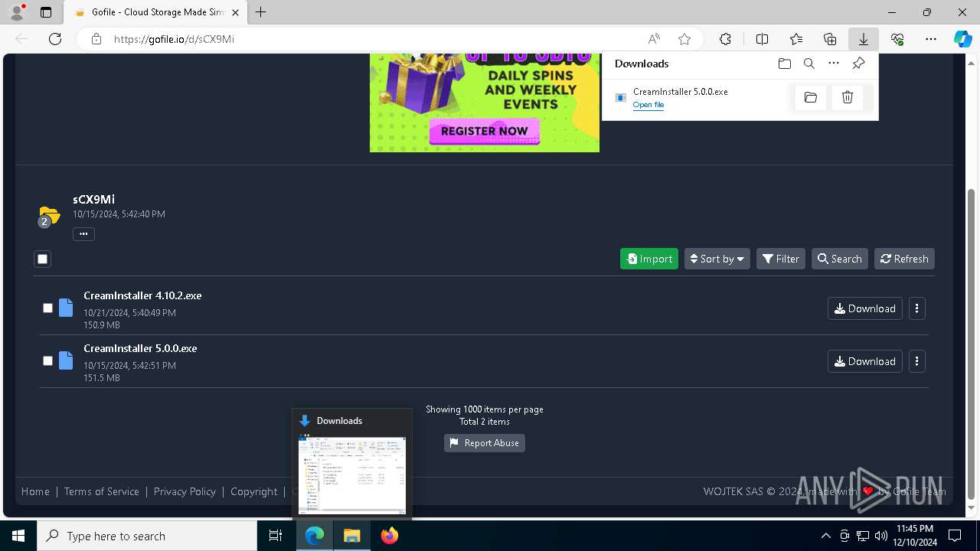Check the CreamInstaller 5.0.0.exe checkbox
Screen dimensions: 980x551
(x=47, y=360)
